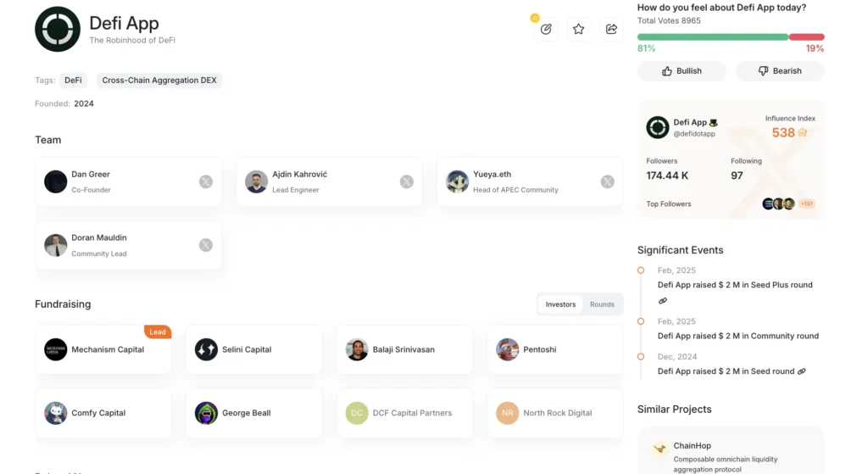Click the Defi App avatar in the X card

pos(658,127)
